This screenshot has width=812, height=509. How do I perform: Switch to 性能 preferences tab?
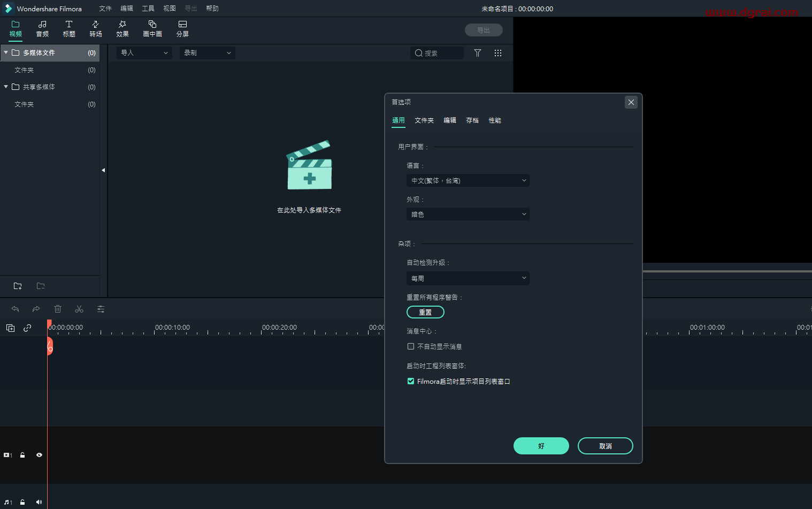tap(495, 120)
